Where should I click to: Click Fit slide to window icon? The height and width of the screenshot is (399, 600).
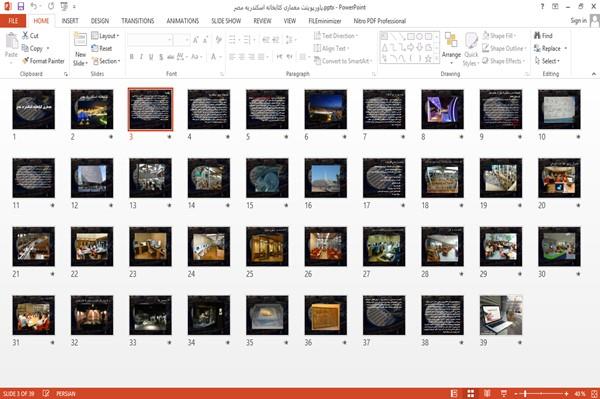click(594, 393)
